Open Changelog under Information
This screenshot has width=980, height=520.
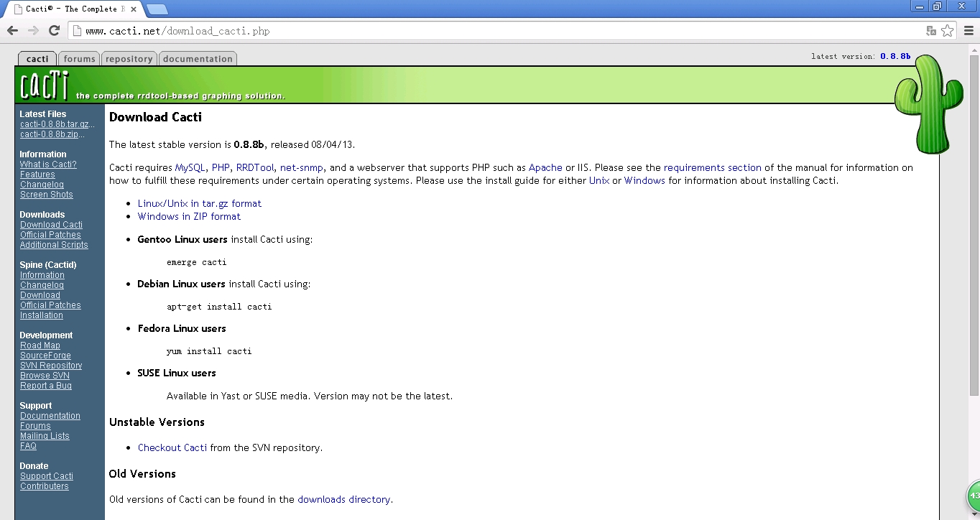pyautogui.click(x=42, y=185)
